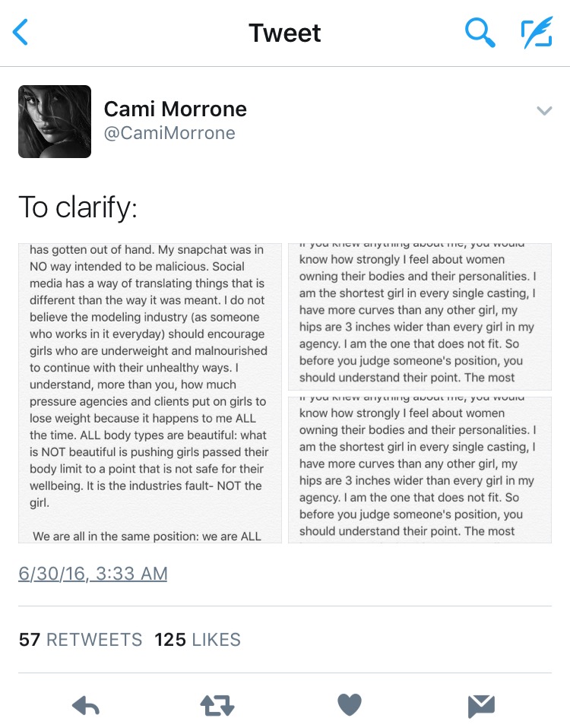The image size is (570, 728).
Task: Open the top-right image attachment
Action: (420, 317)
